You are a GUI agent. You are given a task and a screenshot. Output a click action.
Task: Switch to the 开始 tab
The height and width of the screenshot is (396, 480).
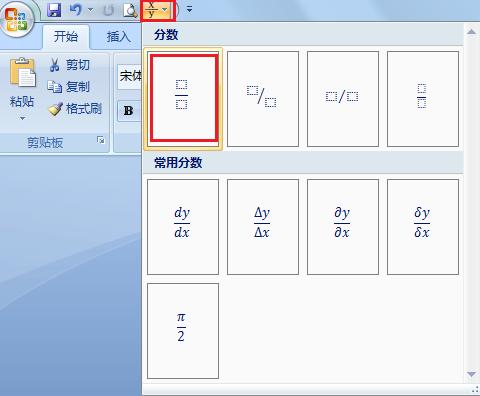(x=66, y=36)
